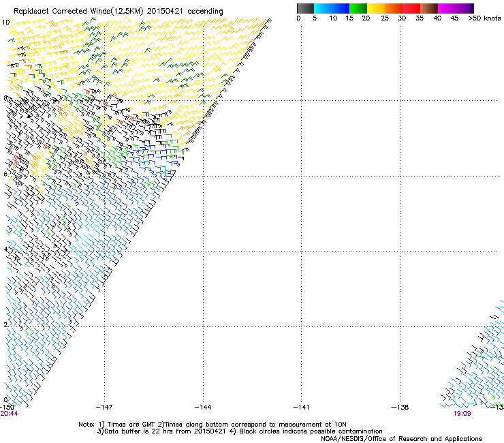Click the -144 longitude axis label
This screenshot has width=504, height=443.
point(203,408)
